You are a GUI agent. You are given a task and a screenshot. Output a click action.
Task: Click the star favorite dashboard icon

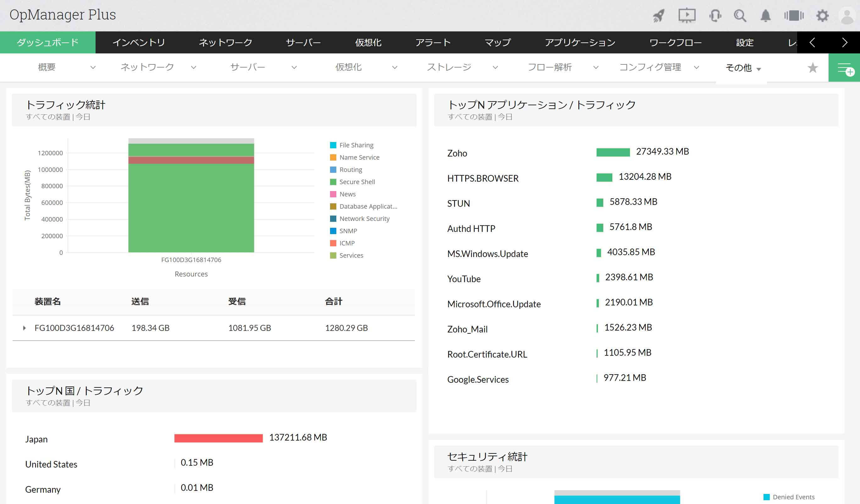tap(813, 68)
